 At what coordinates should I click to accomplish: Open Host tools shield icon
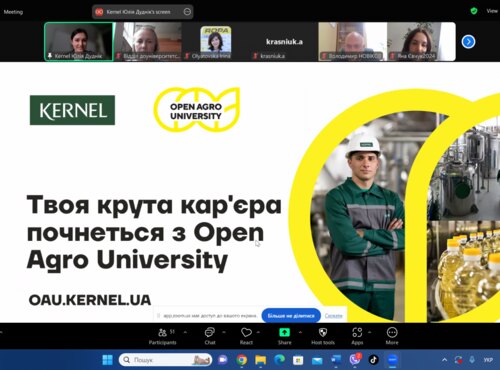point(323,332)
